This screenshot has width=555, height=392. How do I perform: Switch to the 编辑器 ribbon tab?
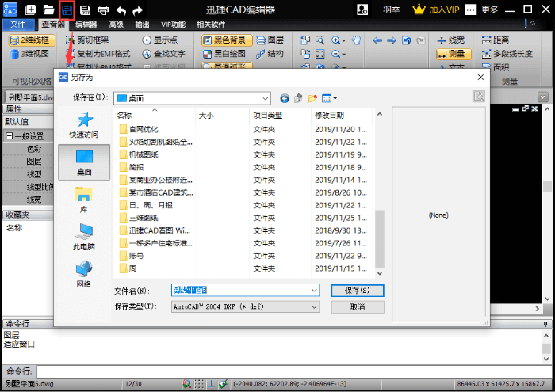coord(86,25)
